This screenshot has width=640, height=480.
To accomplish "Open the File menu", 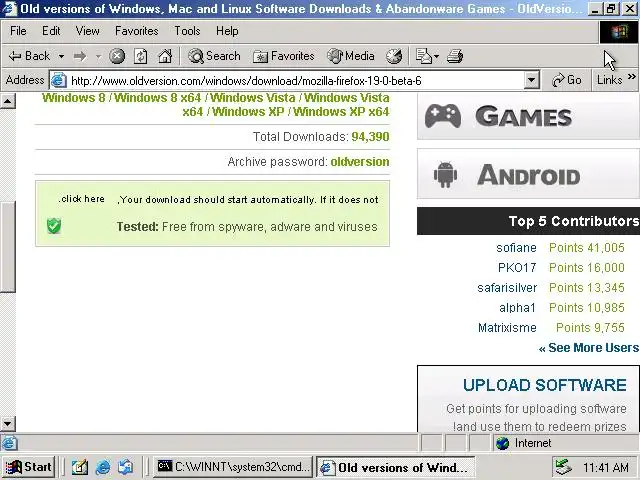I will click(18, 31).
